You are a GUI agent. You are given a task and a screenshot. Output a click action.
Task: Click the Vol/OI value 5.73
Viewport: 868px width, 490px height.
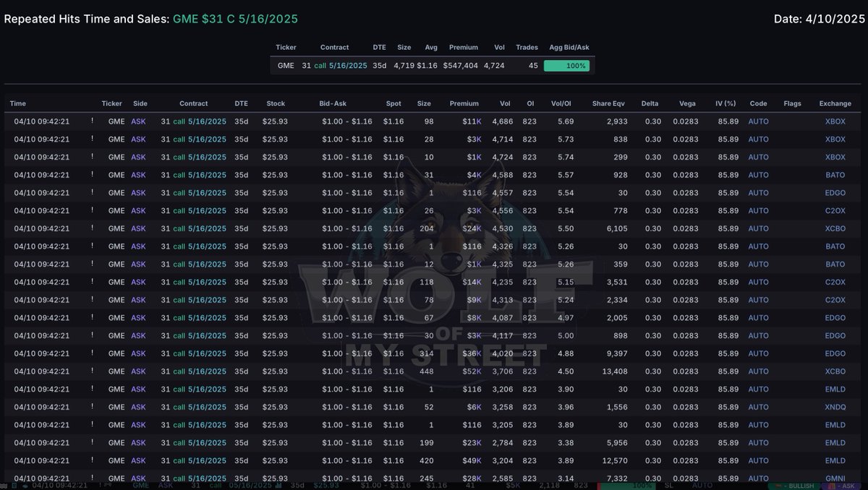pyautogui.click(x=566, y=139)
